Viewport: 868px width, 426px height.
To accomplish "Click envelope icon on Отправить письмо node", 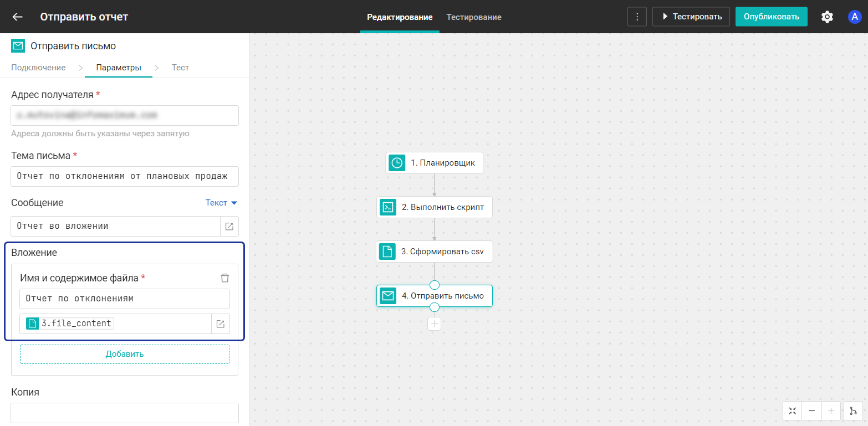I will [388, 296].
